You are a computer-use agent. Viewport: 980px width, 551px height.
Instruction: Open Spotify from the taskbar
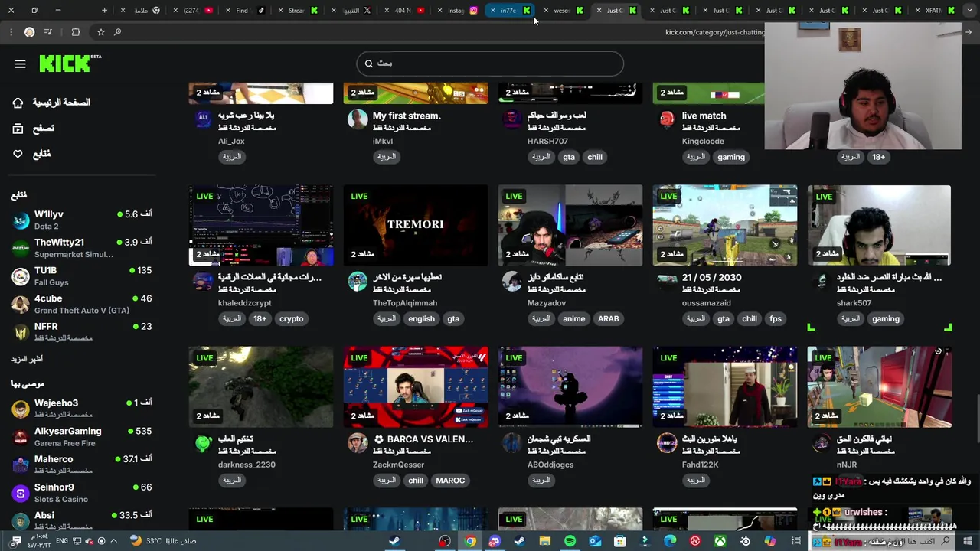570,541
